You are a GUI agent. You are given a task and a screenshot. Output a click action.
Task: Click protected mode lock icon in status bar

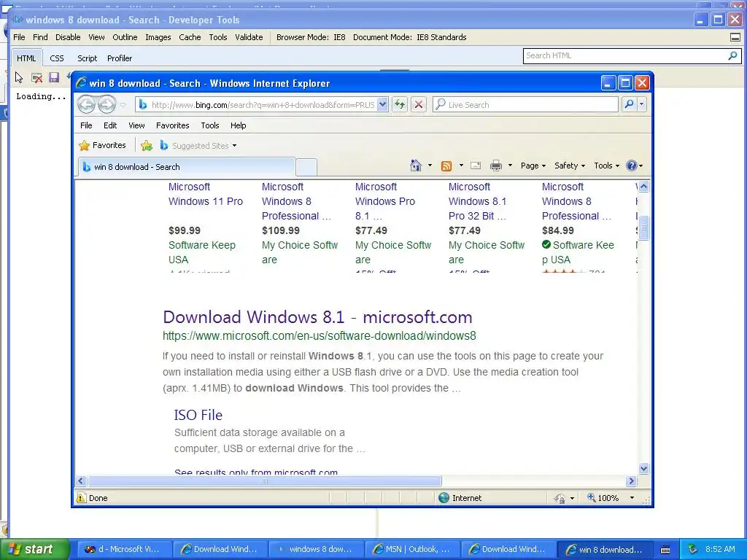point(560,498)
